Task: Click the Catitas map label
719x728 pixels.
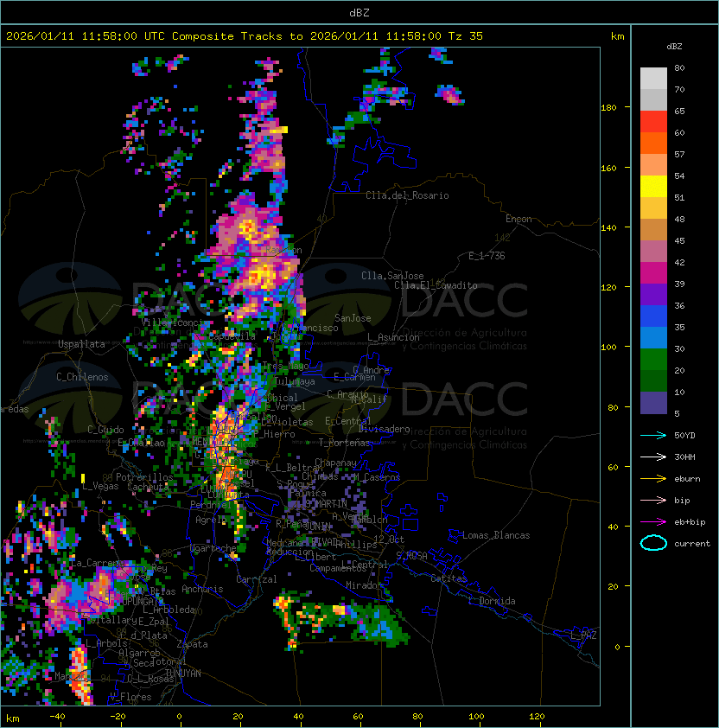Action: (x=449, y=578)
